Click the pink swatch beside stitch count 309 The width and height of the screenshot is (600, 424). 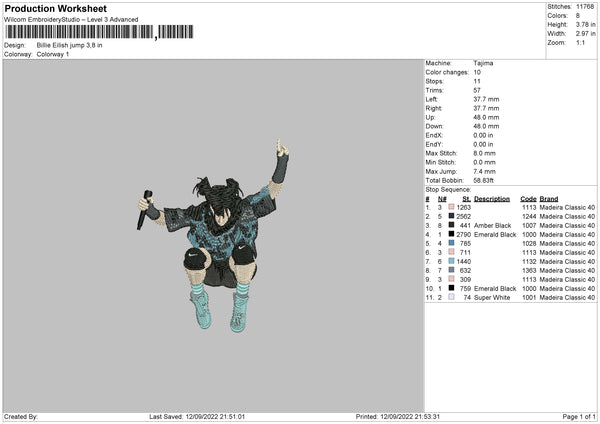(x=451, y=279)
